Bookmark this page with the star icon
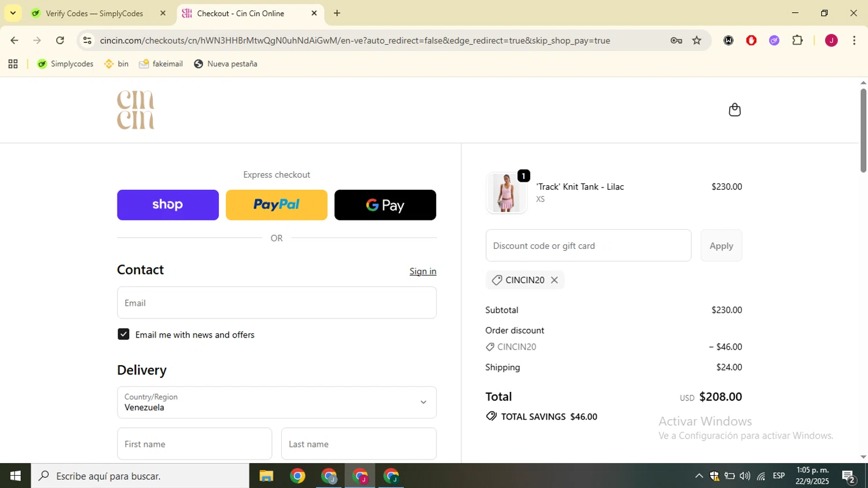The height and width of the screenshot is (488, 868). (697, 41)
